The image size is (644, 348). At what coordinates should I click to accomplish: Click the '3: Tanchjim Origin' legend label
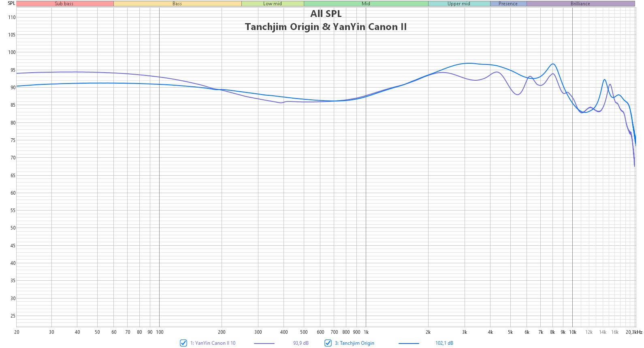click(x=354, y=343)
